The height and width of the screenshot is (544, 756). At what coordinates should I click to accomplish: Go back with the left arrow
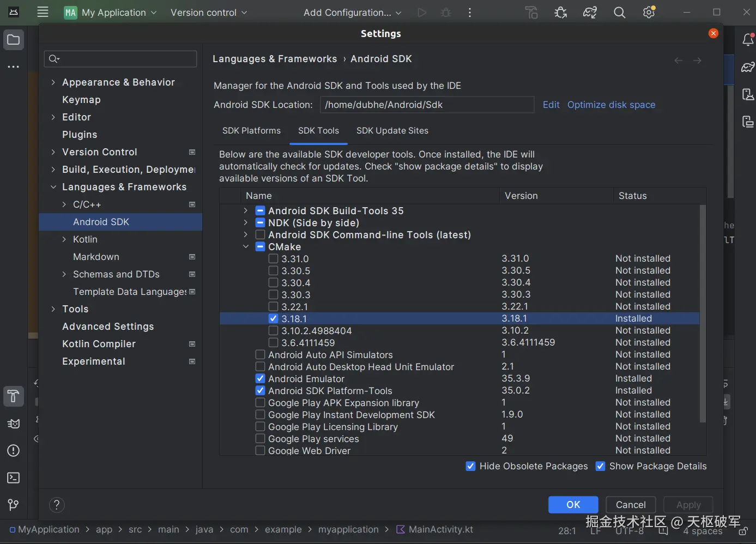pyautogui.click(x=678, y=61)
